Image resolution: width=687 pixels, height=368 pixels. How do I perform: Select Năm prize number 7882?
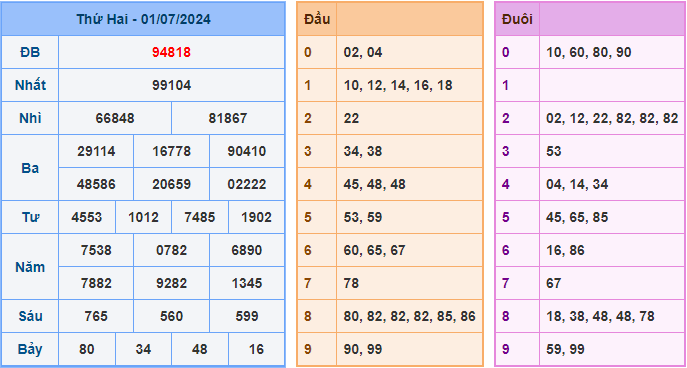pos(96,283)
